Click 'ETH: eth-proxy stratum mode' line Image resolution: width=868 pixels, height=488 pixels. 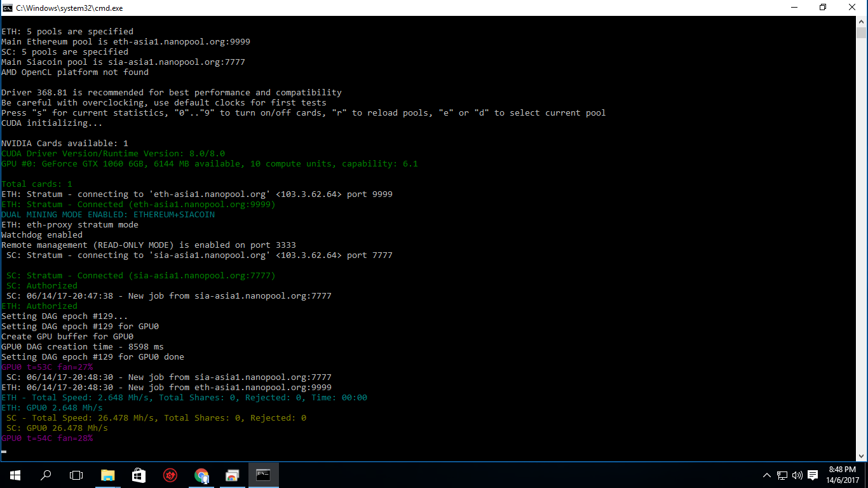pyautogui.click(x=70, y=225)
